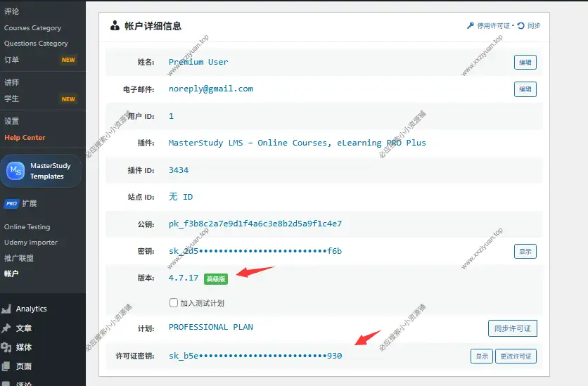The width and height of the screenshot is (588, 386).
Task: Click the PRO badge next to 扩展
Action: point(11,204)
